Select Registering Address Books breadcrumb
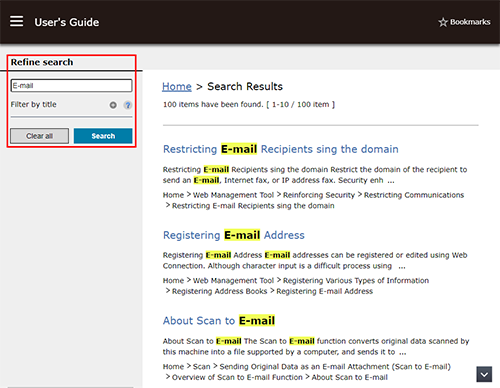The height and width of the screenshot is (388, 500). pos(219,291)
